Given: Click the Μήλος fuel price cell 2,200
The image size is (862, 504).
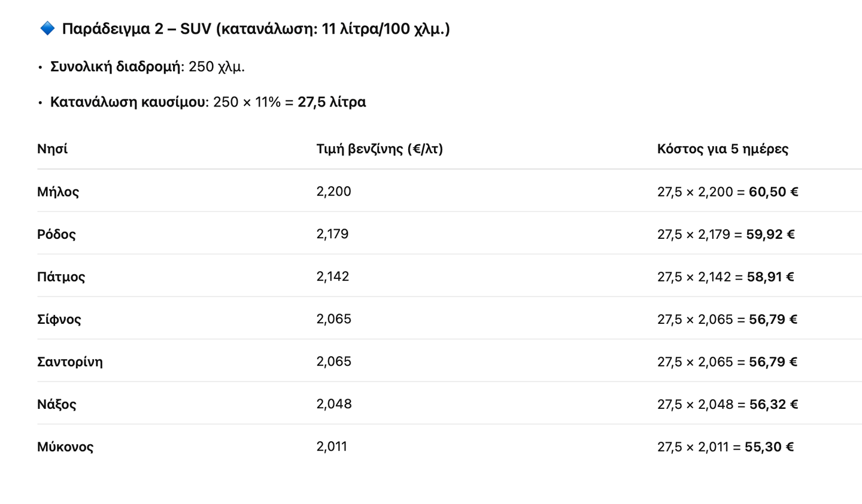Looking at the screenshot, I should point(333,192).
